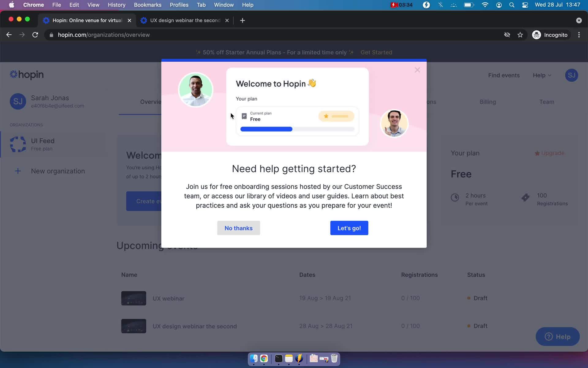Image resolution: width=588 pixels, height=368 pixels.
Task: Open the floating Help chat button
Action: 557,336
